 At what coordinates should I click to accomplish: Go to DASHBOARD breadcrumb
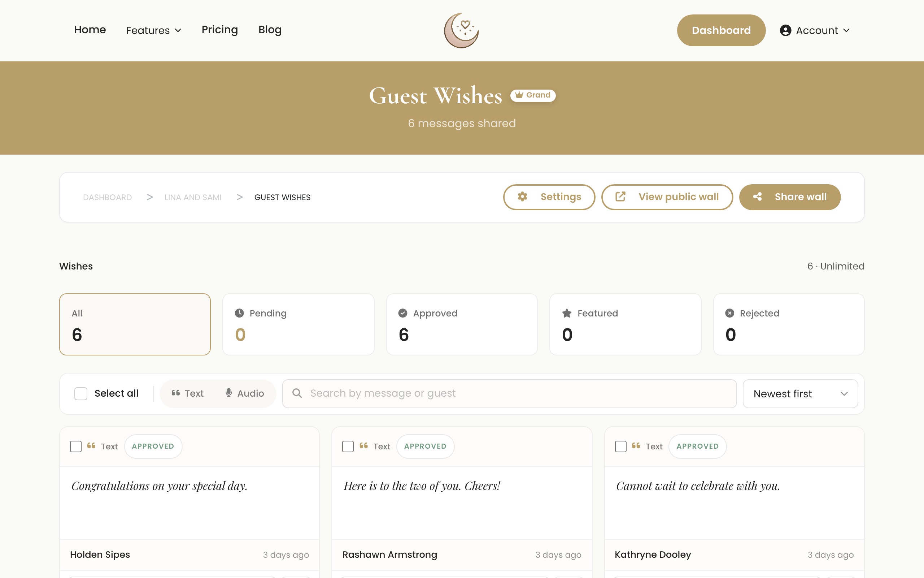click(107, 197)
